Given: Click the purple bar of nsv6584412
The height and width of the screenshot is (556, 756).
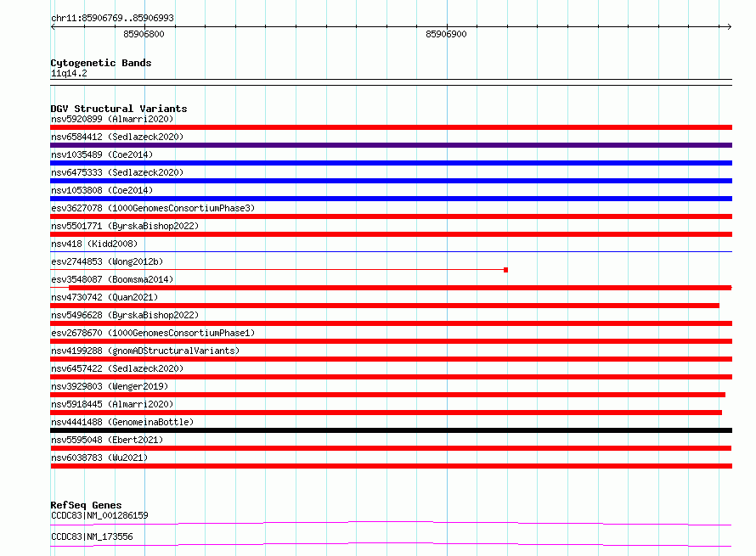Looking at the screenshot, I should tap(391, 145).
